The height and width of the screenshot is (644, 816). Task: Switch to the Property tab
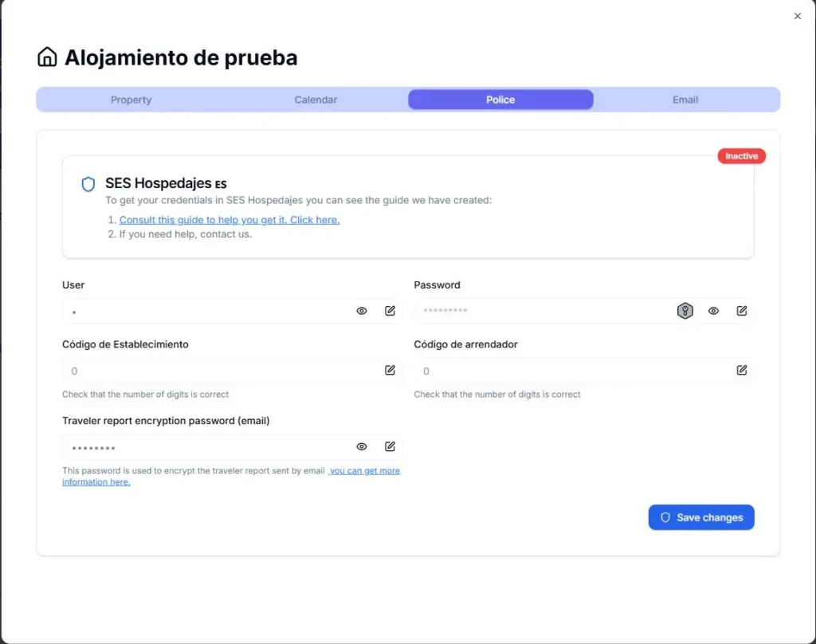coord(131,99)
